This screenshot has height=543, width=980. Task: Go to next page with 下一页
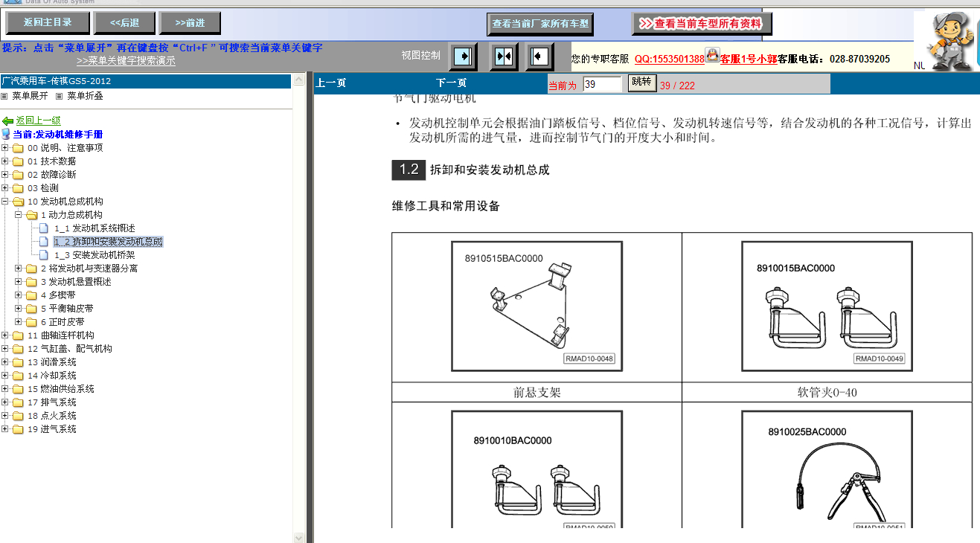pyautogui.click(x=451, y=83)
